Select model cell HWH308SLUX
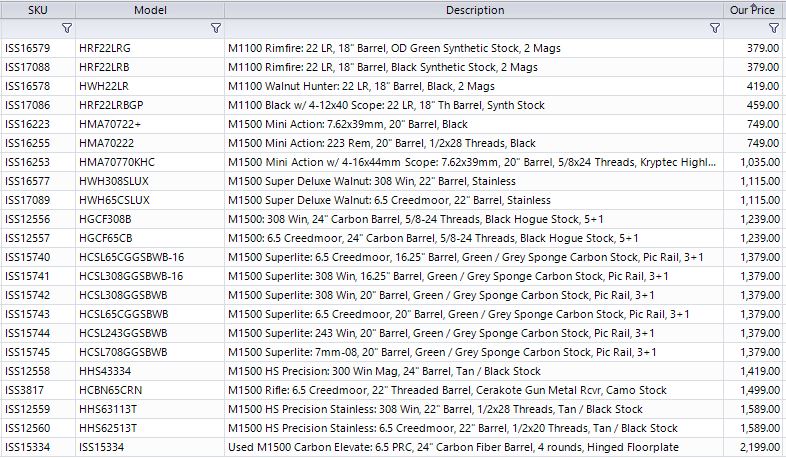This screenshot has width=786, height=458. pos(150,181)
